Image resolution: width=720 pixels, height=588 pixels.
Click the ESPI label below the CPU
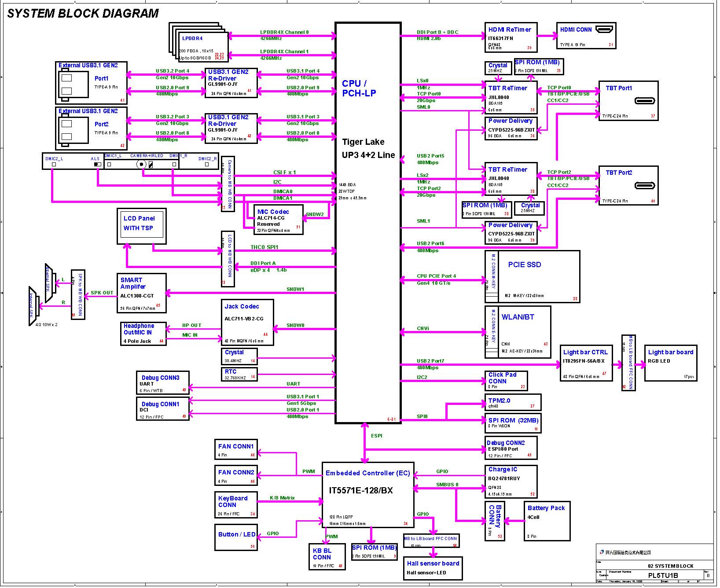[377, 436]
